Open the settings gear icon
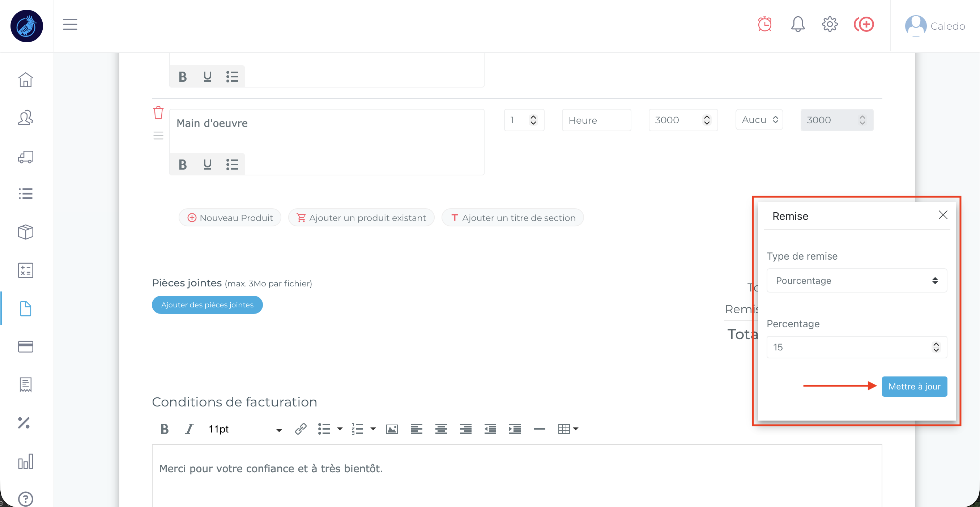The image size is (980, 507). 829,24
